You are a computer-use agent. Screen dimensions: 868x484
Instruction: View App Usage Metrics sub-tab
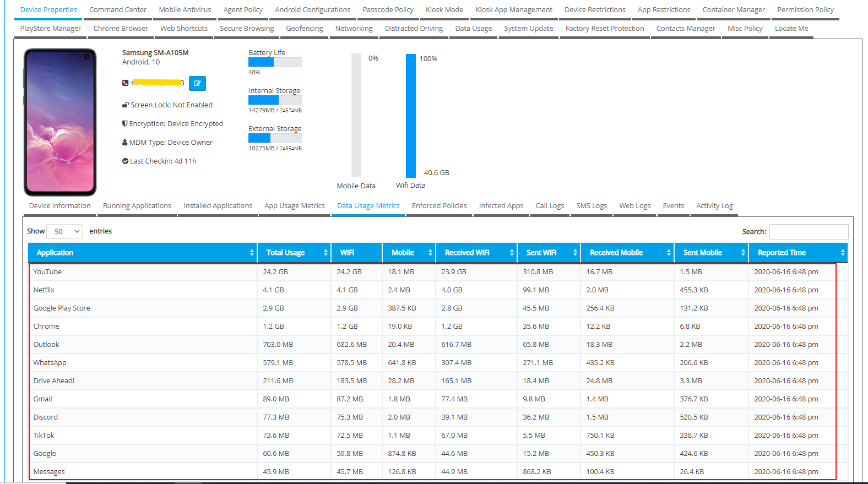coord(295,206)
